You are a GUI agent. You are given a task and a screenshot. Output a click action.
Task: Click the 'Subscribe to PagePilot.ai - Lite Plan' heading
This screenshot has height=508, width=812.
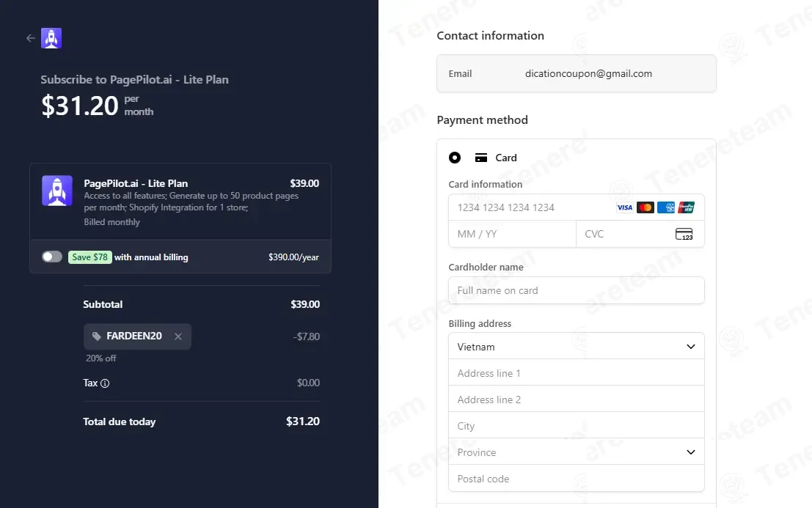(x=135, y=80)
